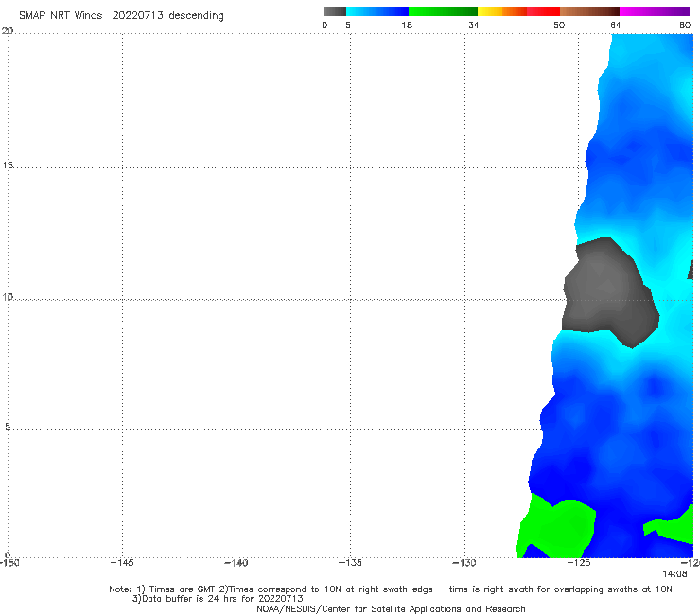Click the red segment of the color bar
Image resolution: width=700 pixels, height=615 pixels.
coord(543,11)
